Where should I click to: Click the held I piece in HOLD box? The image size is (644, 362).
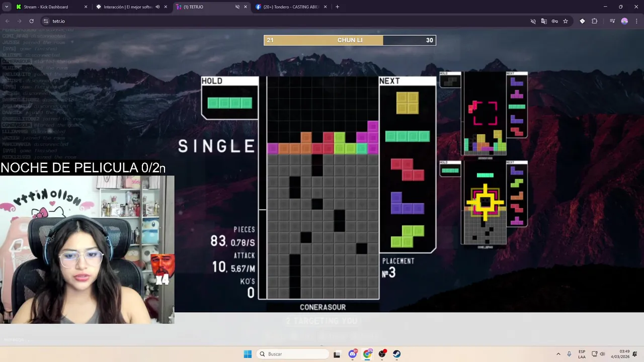[230, 103]
